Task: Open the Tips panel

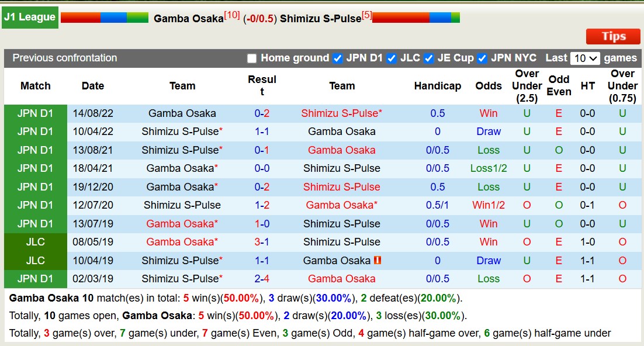Action: click(x=613, y=36)
